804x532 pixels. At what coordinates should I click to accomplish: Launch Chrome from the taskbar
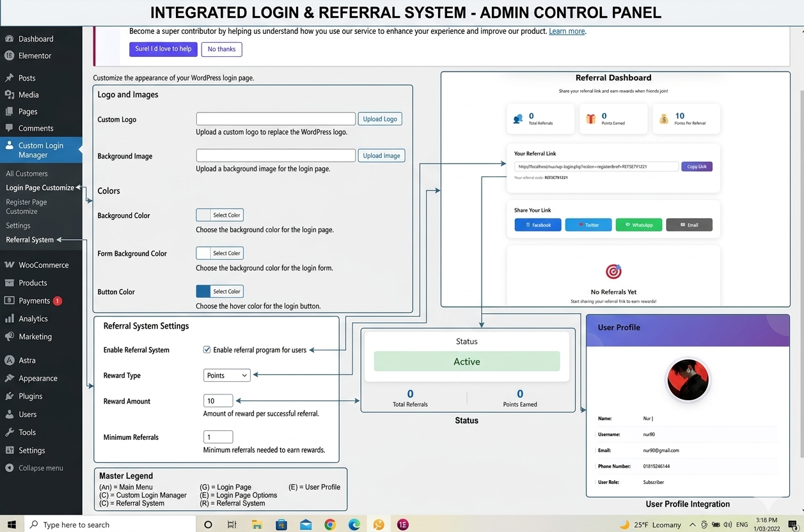pyautogui.click(x=329, y=524)
